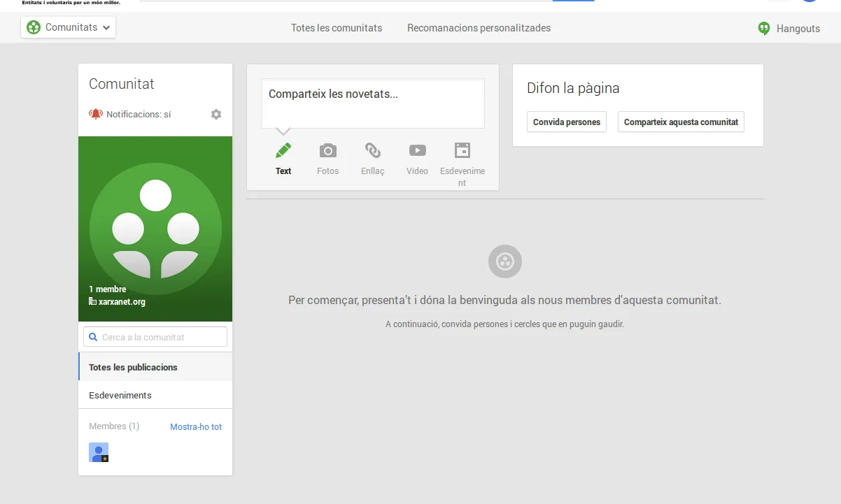Viewport: 841px width, 504px height.
Task: Click the community cover image
Action: (155, 229)
